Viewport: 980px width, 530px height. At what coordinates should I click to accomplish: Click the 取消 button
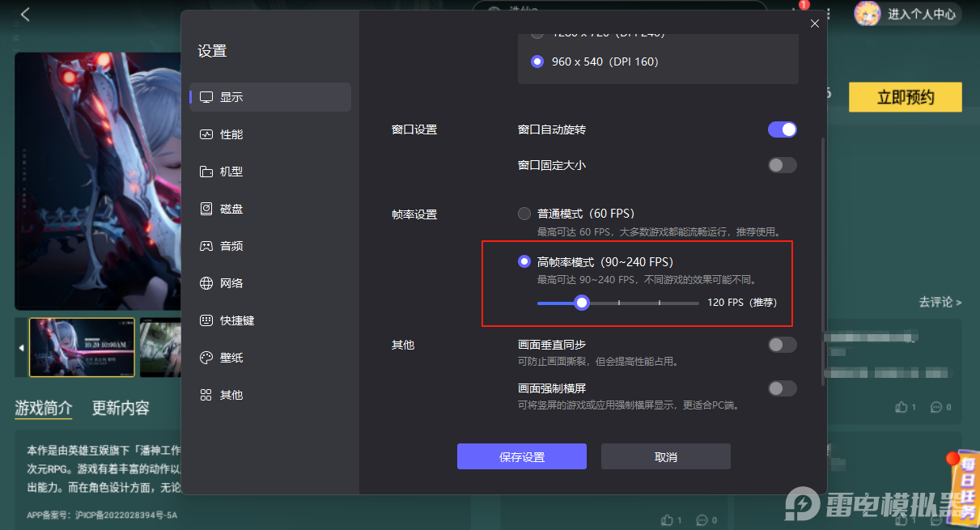[x=666, y=456]
